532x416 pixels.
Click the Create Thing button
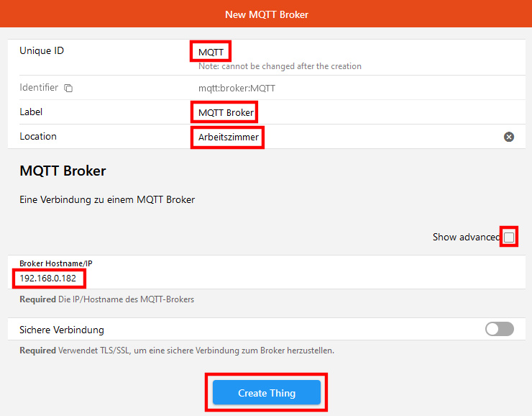[267, 392]
